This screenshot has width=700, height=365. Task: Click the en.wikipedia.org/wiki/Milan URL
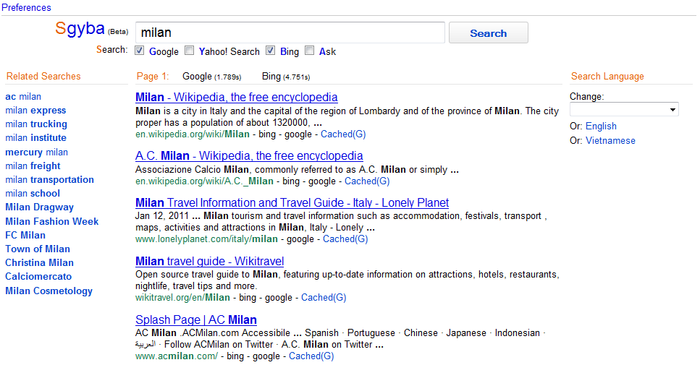[192, 134]
